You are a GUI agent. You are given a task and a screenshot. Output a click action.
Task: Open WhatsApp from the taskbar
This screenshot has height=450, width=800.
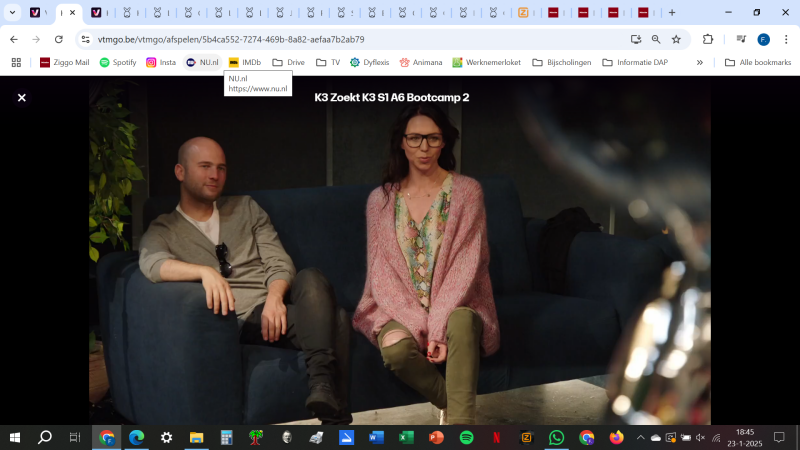pos(556,437)
